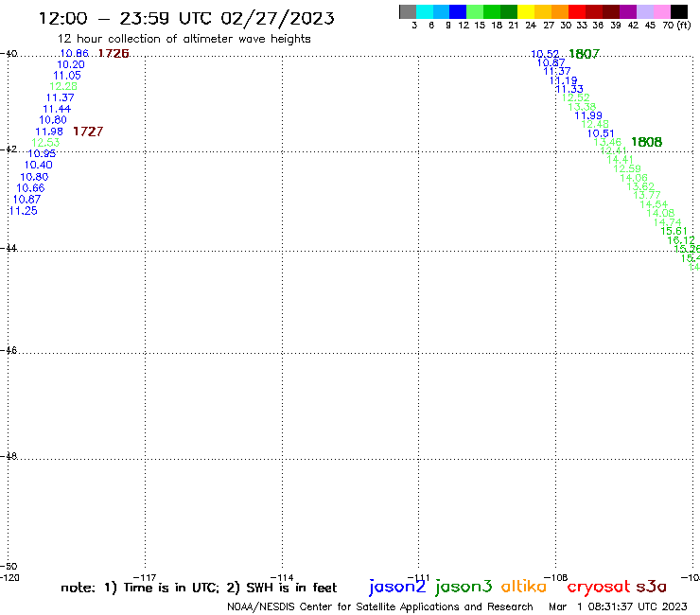700x615 pixels.
Task: Click the green 12.28 wave height value
Action: pos(63,86)
